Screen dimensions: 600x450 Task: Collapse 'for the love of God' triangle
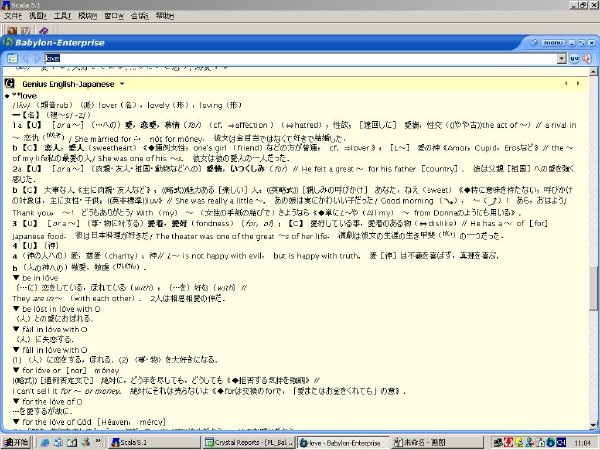pos(16,422)
